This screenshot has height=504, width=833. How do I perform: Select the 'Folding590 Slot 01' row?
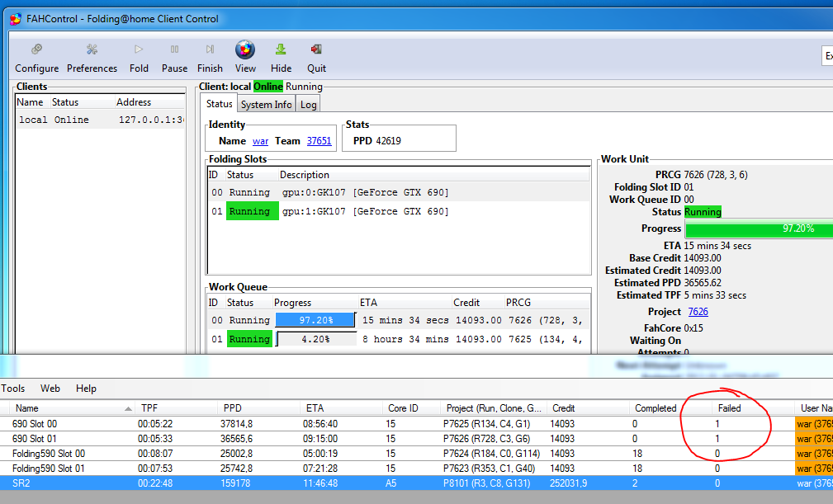click(416, 469)
